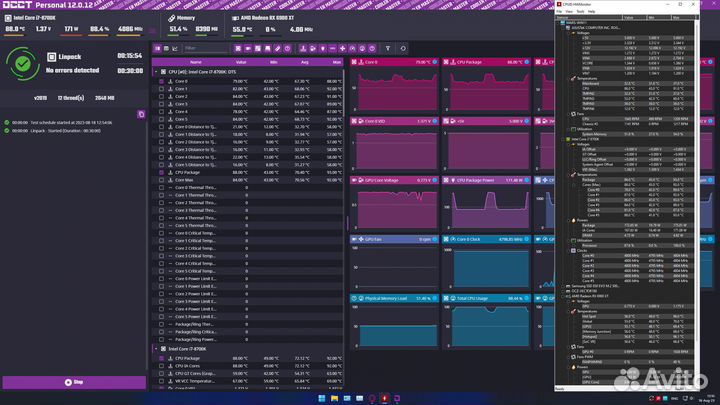
Task: Open File menu in CPUID HWMonitor
Action: [x=559, y=11]
